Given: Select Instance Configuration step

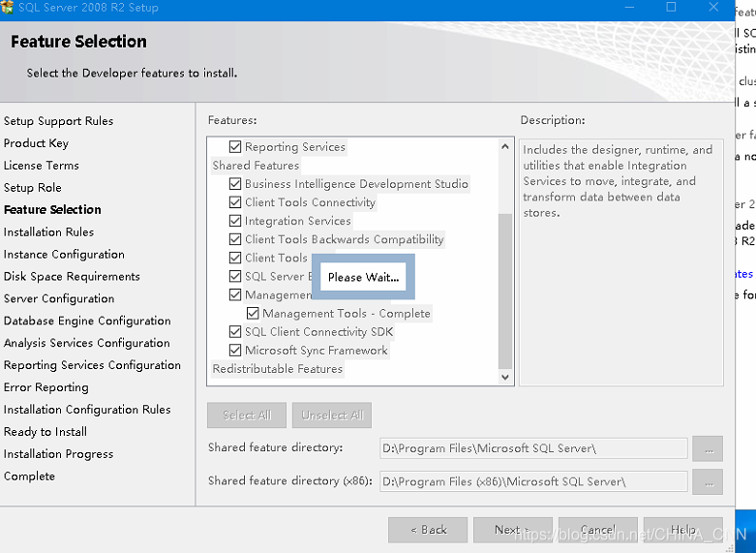Looking at the screenshot, I should (x=64, y=255).
